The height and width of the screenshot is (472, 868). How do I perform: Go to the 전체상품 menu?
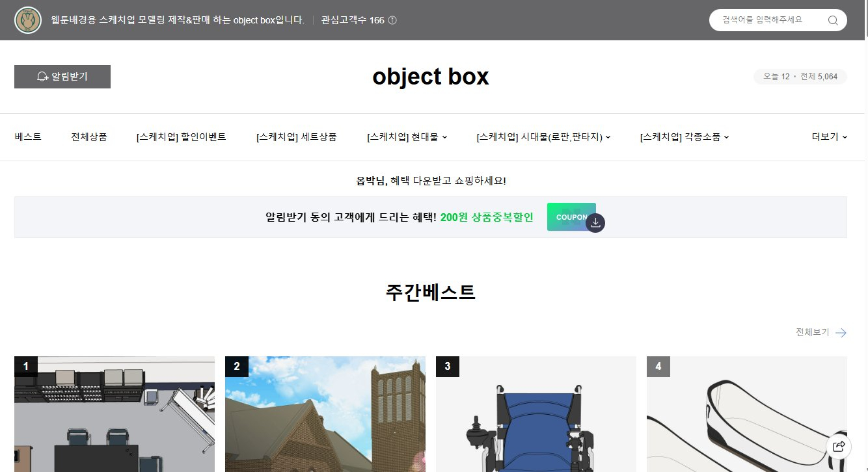pos(89,137)
